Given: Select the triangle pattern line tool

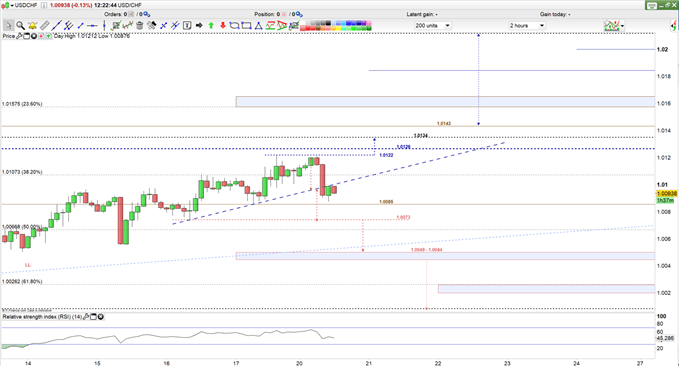Looking at the screenshot, I should 282,25.
